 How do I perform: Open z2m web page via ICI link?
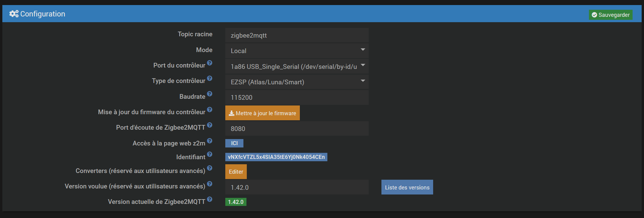click(234, 143)
